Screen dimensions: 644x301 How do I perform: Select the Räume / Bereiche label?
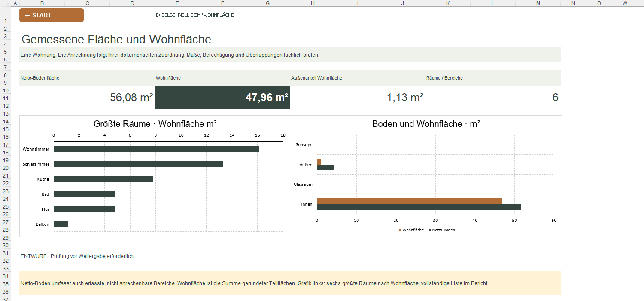point(444,78)
